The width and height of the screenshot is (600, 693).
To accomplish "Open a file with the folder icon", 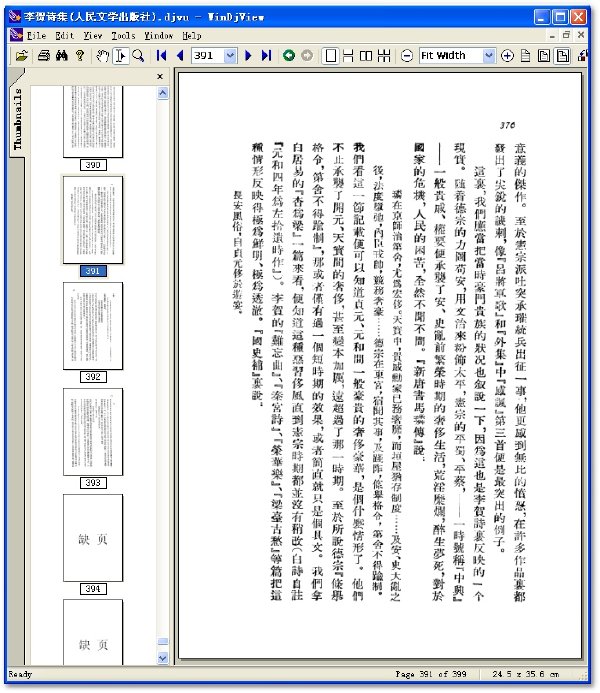I will [21, 56].
